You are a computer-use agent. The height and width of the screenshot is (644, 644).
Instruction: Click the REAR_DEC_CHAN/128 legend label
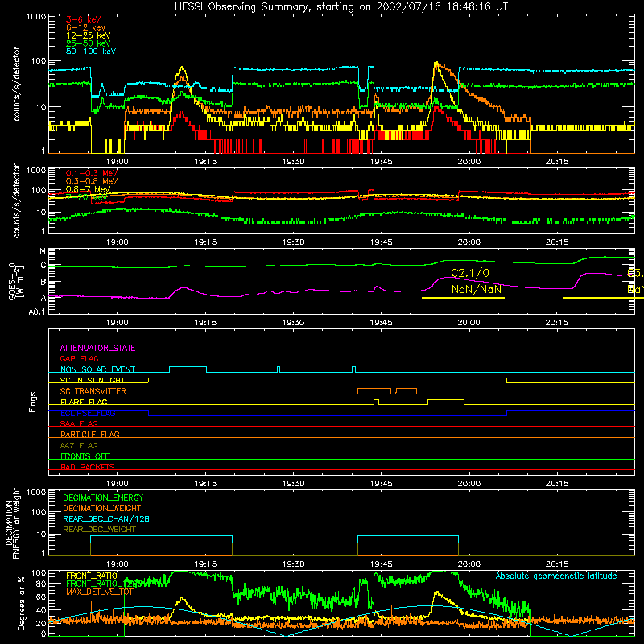pyautogui.click(x=106, y=519)
